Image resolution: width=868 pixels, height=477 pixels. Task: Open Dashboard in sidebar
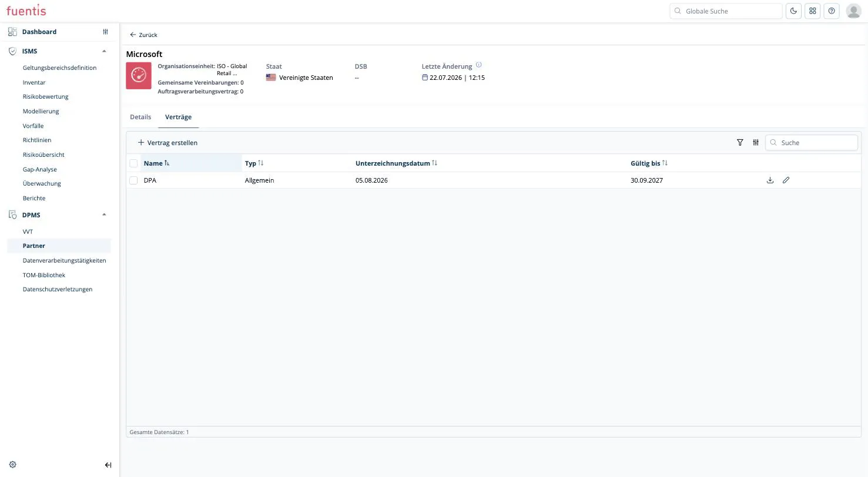pos(39,32)
